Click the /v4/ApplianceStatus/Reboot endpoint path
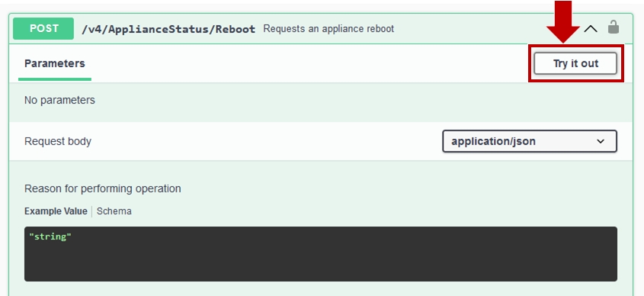 [x=168, y=29]
